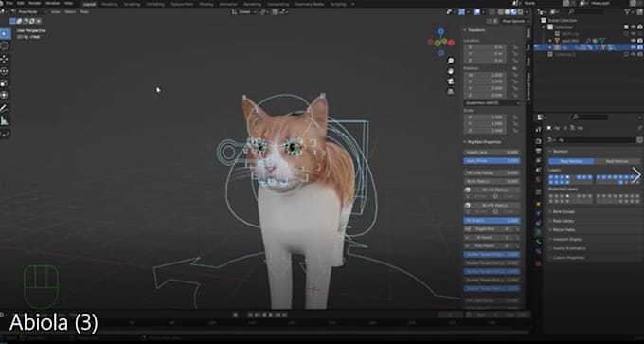Viewport: 644px width, 344px height.
Task: Open the Bone properties tab icon
Action: (x=539, y=242)
